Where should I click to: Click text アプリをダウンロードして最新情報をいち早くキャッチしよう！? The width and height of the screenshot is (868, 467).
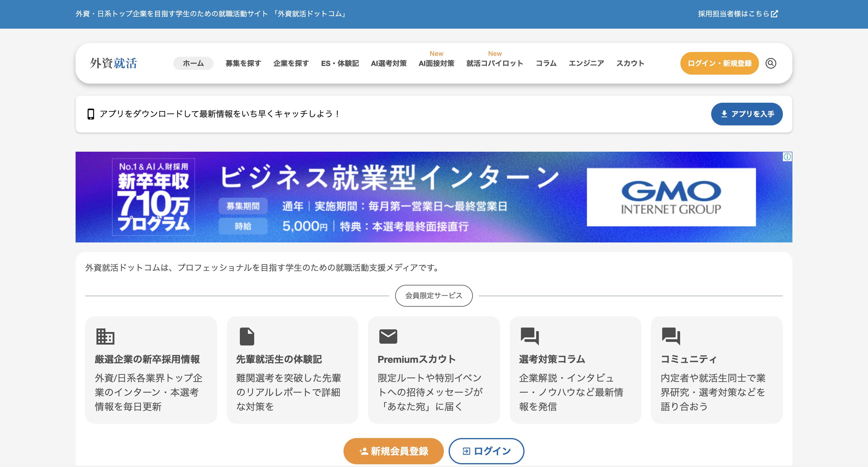point(220,114)
